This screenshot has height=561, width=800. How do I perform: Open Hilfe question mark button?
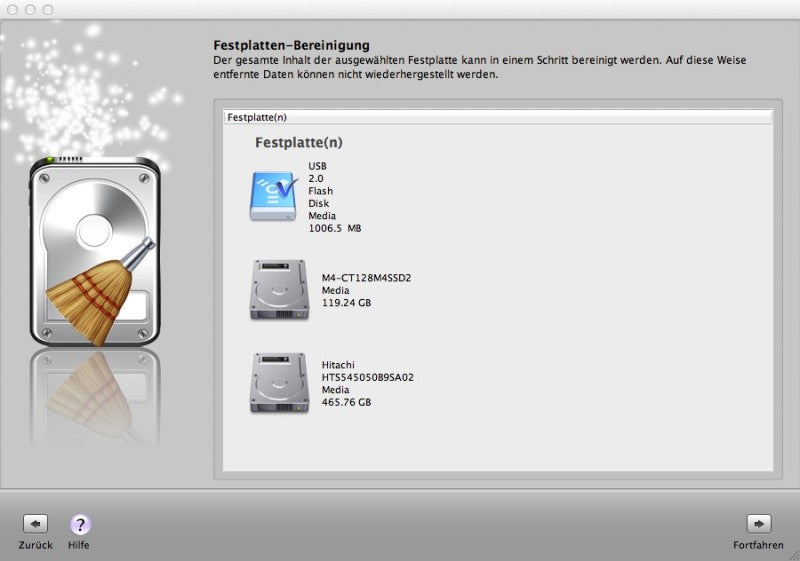80,524
